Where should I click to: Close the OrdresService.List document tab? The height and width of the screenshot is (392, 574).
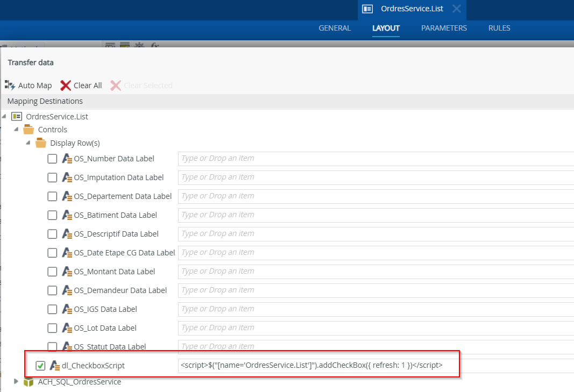pos(456,9)
